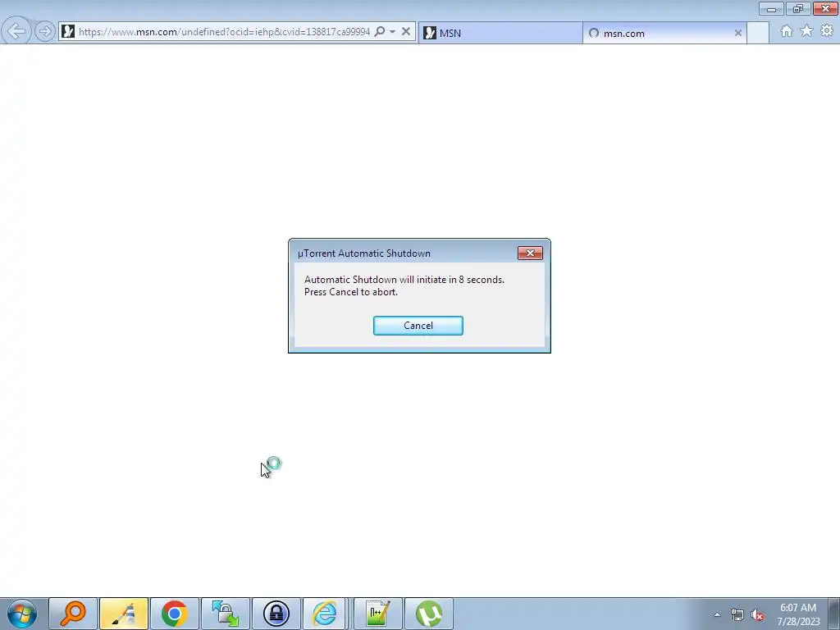Go back with the browser Back arrow
This screenshot has height=630, width=840.
(16, 31)
